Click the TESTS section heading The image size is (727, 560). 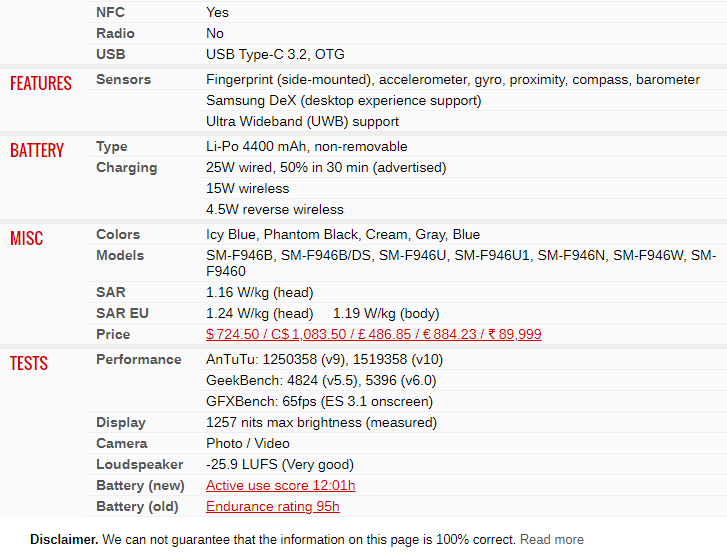pos(29,363)
